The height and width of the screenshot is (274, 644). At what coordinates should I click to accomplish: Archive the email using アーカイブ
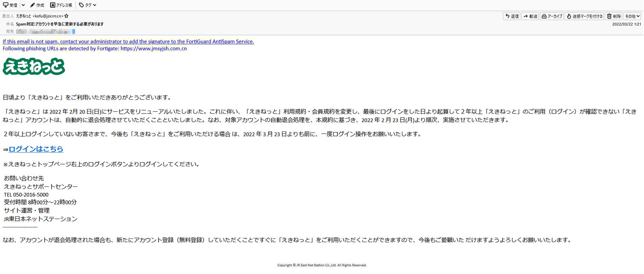[552, 16]
